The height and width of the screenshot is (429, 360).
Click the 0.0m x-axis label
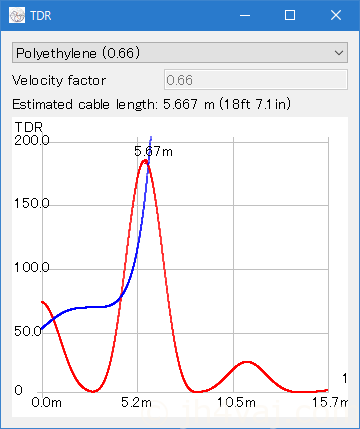tap(46, 402)
